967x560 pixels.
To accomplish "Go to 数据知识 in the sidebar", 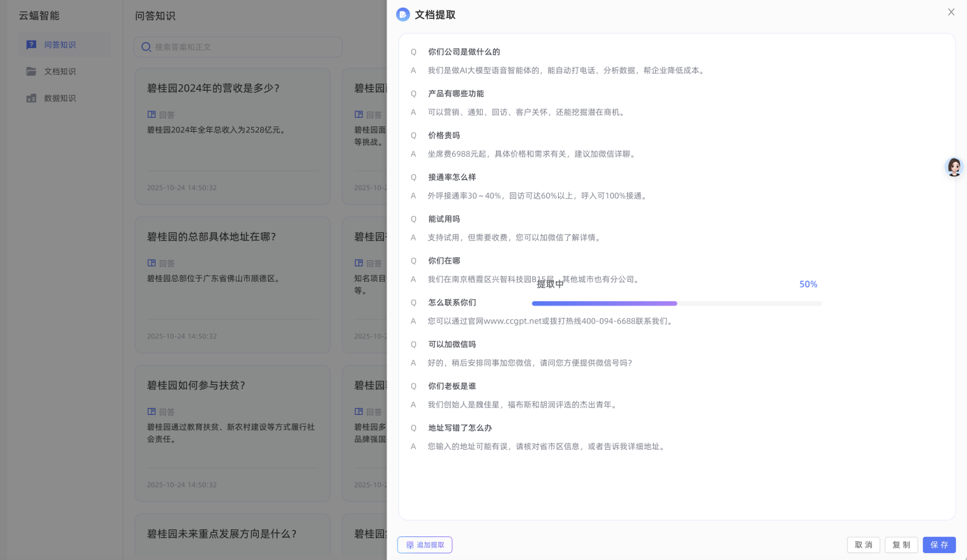I will pyautogui.click(x=64, y=98).
